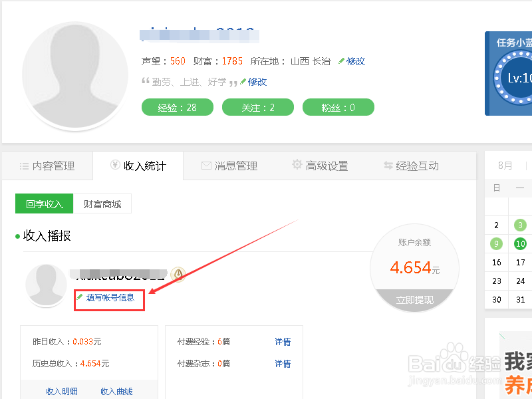This screenshot has width=532, height=399.
Task: Click the 4.654元 account balance amount
Action: pos(414,268)
